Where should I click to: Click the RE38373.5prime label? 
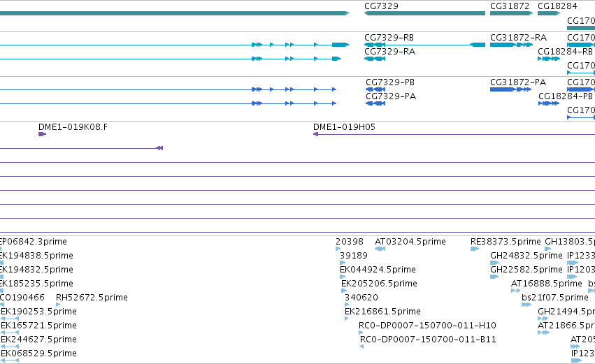click(506, 242)
